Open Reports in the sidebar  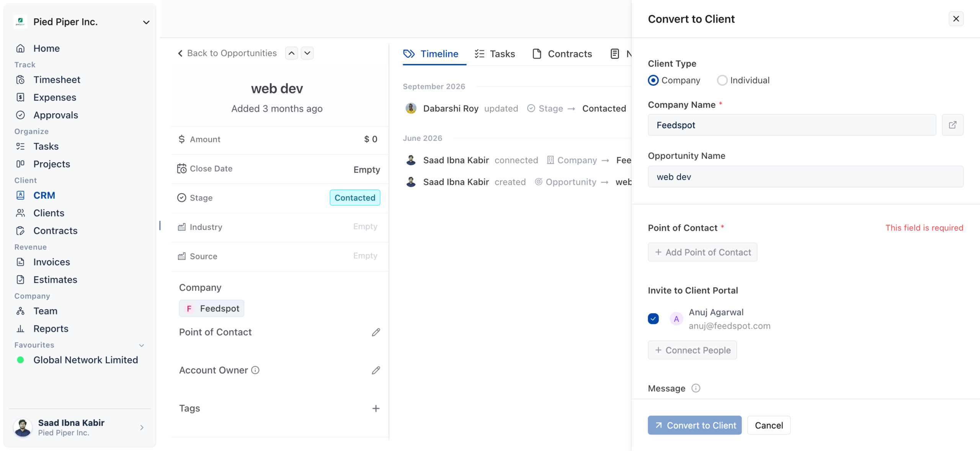click(x=51, y=328)
